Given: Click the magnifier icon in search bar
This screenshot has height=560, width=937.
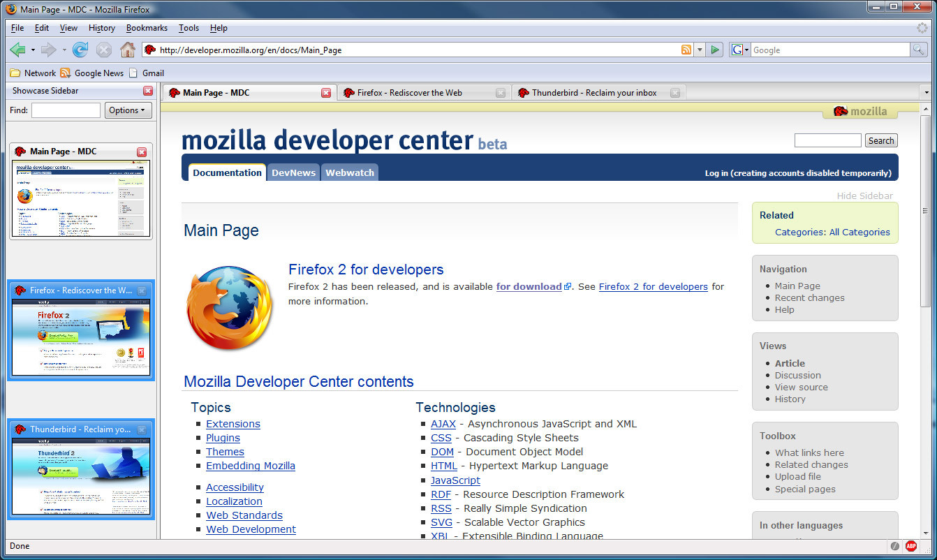Looking at the screenshot, I should (x=919, y=50).
